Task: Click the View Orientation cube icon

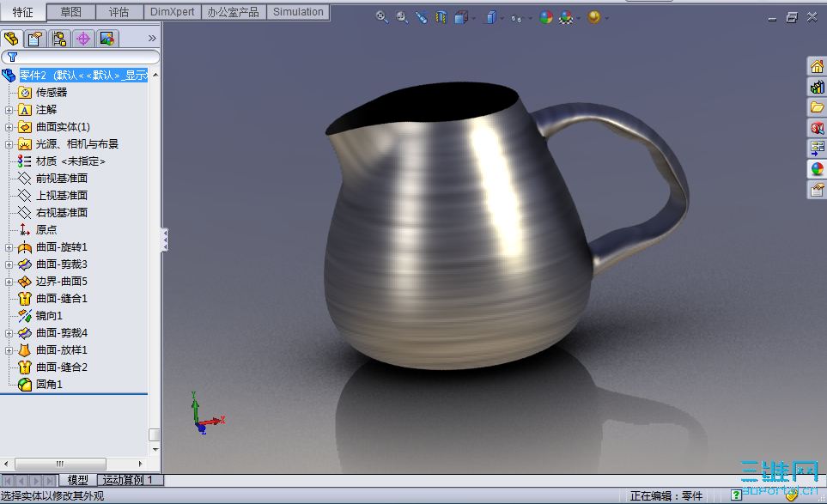Action: pos(461,17)
